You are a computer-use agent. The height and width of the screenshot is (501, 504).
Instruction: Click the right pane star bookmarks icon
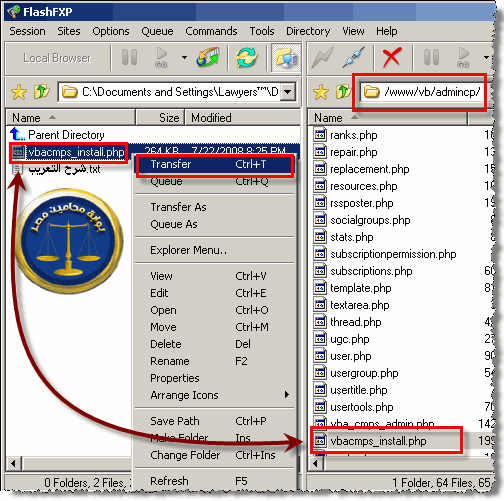click(321, 92)
